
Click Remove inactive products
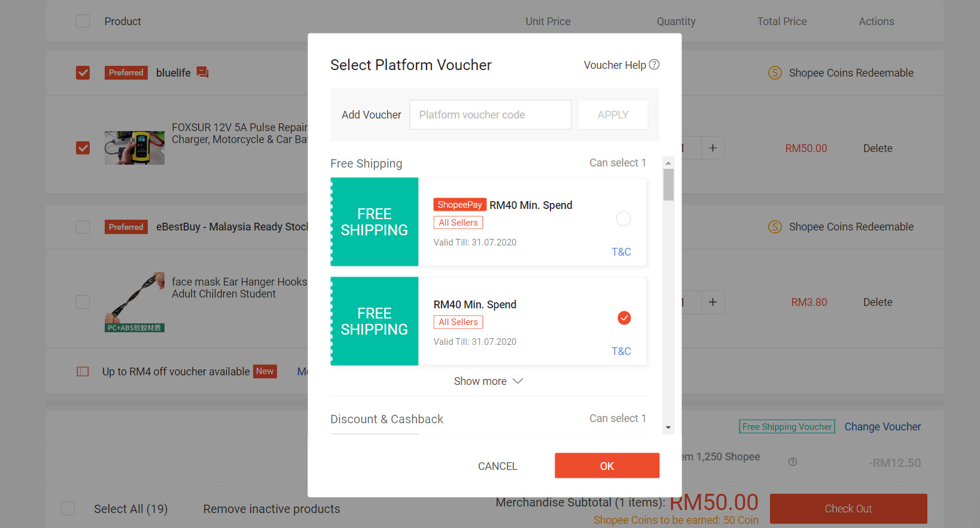point(272,509)
